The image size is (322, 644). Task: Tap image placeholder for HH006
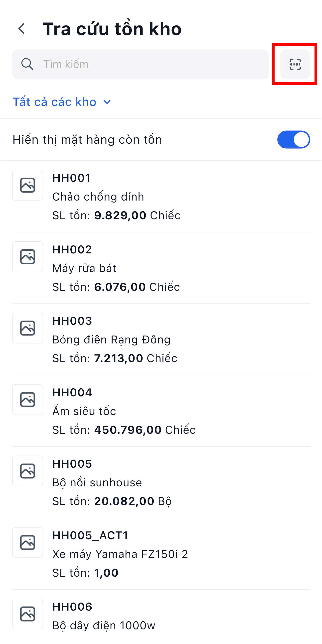(27, 614)
